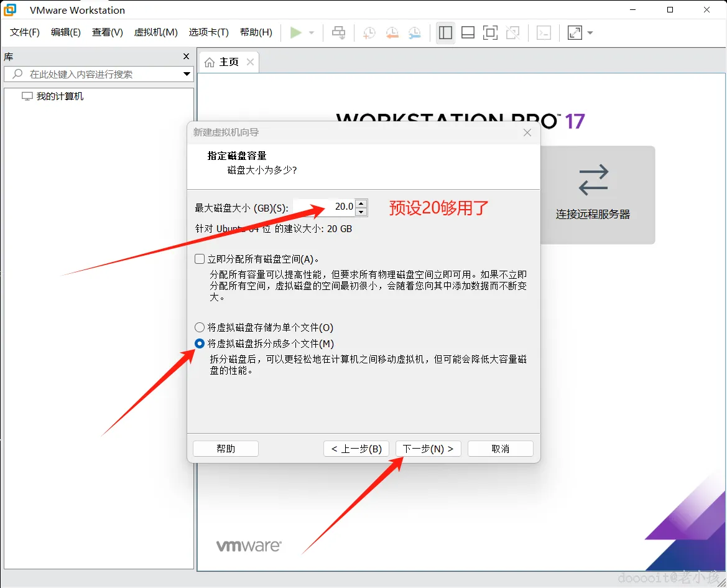Click the maximum disk size value field
The width and height of the screenshot is (727, 588).
(x=323, y=207)
